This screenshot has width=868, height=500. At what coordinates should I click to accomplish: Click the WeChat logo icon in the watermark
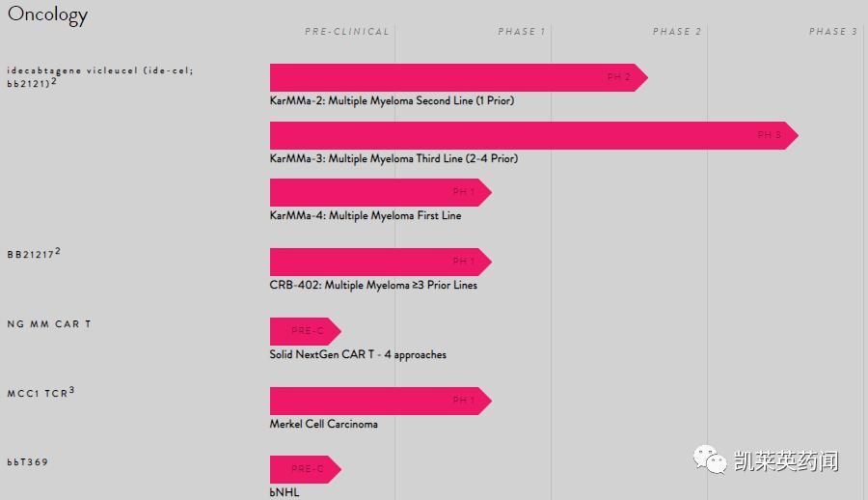pyautogui.click(x=712, y=459)
